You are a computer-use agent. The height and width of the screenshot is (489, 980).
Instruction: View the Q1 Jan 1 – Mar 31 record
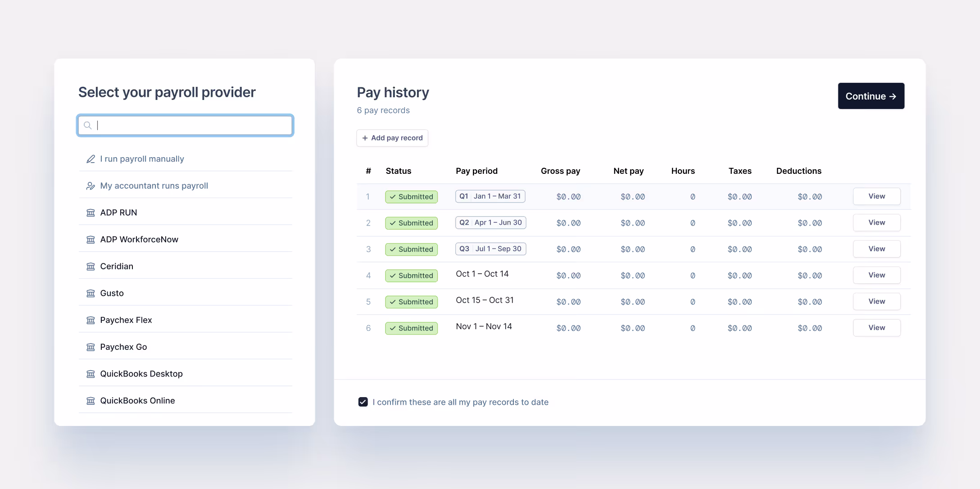876,196
